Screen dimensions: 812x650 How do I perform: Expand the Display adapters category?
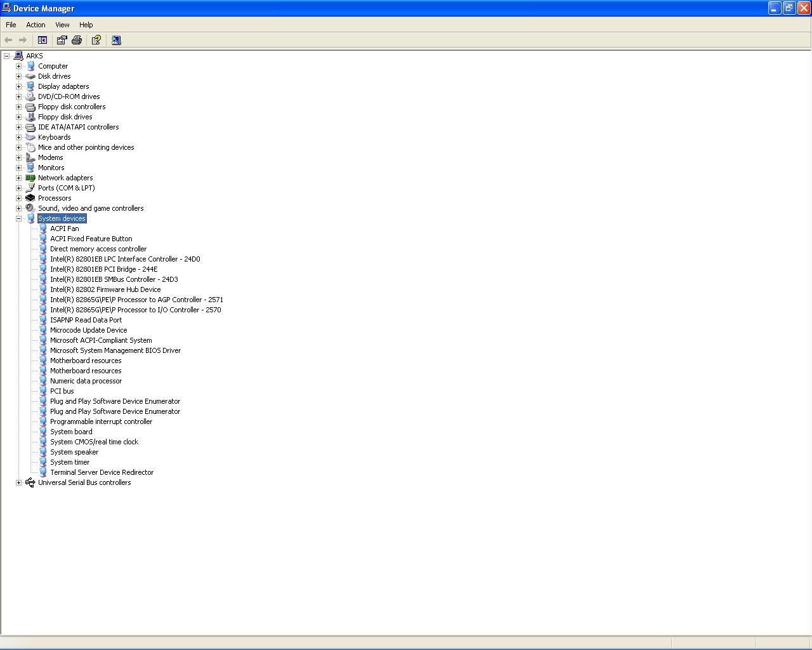coord(18,86)
